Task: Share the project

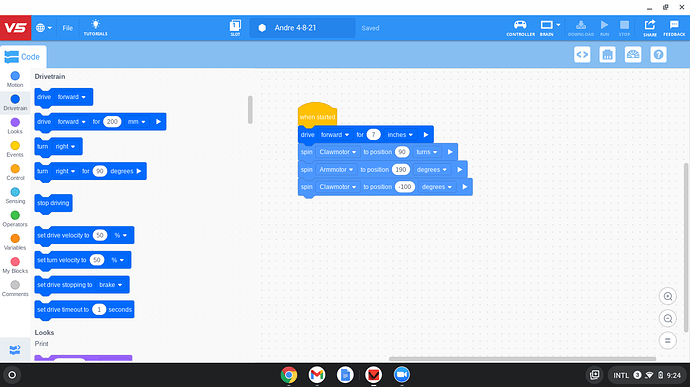Action: pyautogui.click(x=650, y=27)
